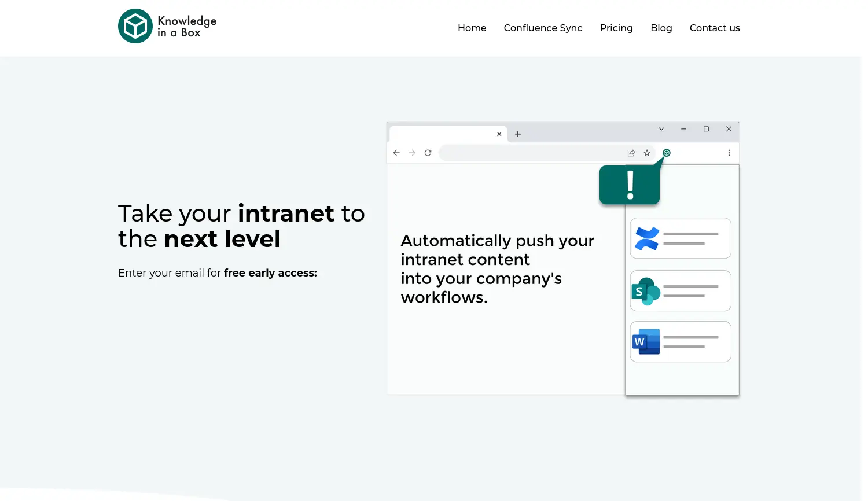Click the back arrow in the browser mockup
The width and height of the screenshot is (868, 501).
[396, 153]
